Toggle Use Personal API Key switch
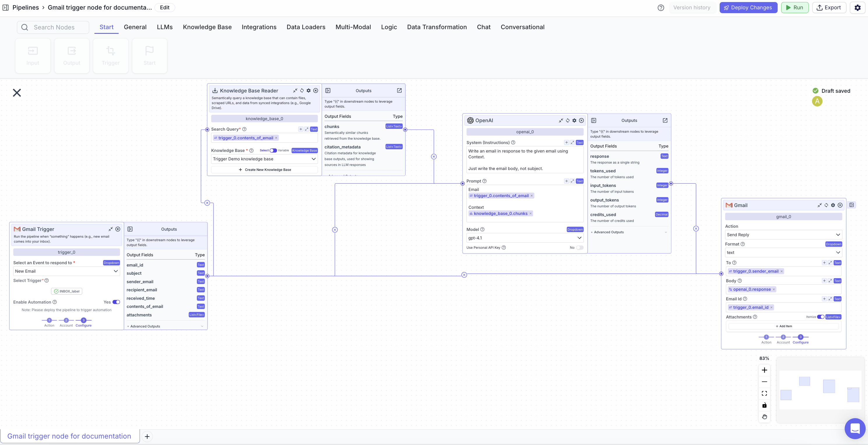This screenshot has height=445, width=868. pos(579,248)
